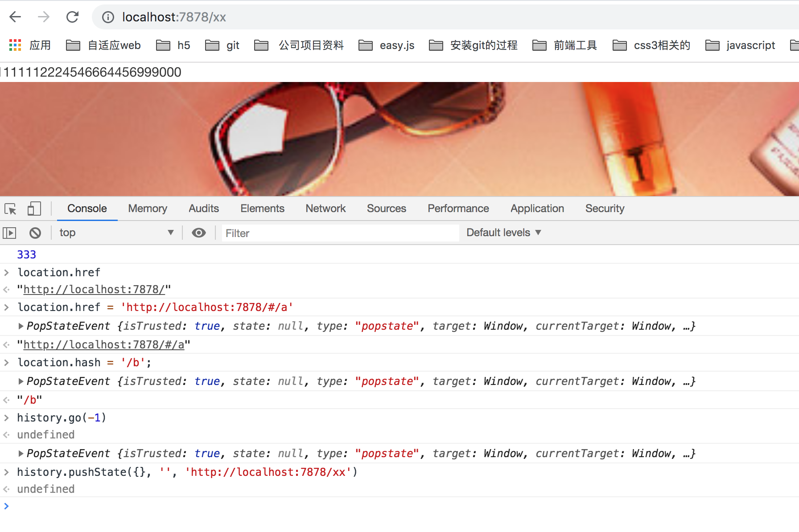799x532 pixels.
Task: Click the http://localhost:7878/#/a link
Action: coord(103,345)
